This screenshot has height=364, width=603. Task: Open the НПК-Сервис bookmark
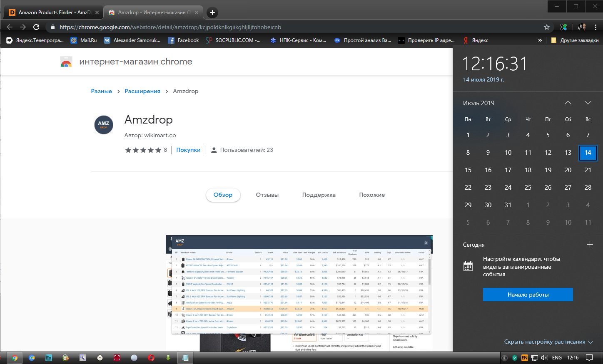[298, 40]
